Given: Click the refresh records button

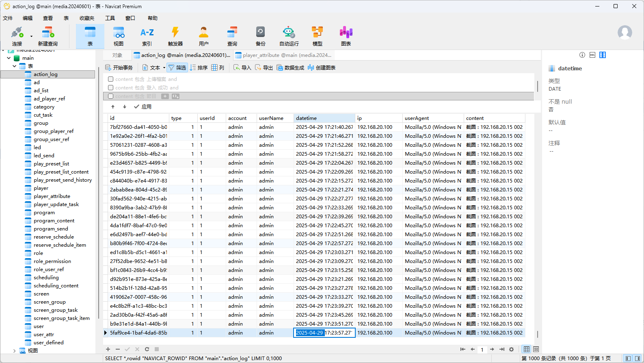Looking at the screenshot, I should click(147, 349).
